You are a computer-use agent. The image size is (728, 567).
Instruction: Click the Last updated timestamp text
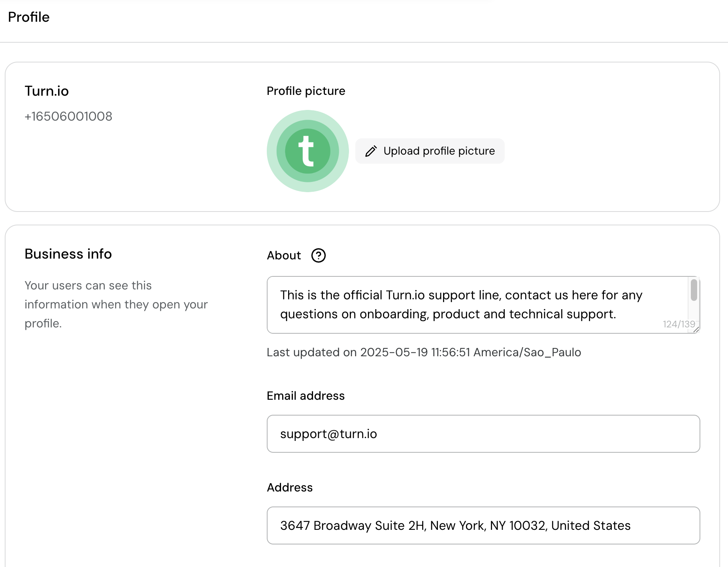(x=424, y=352)
